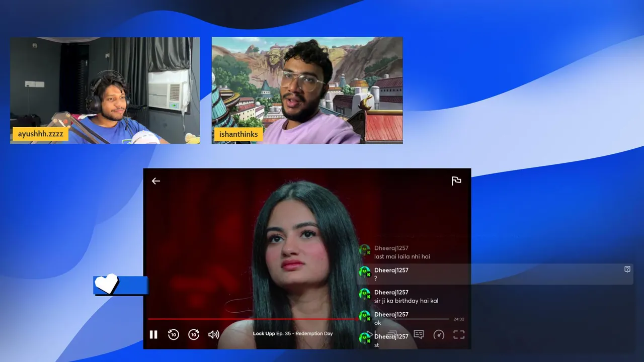Click the flag report icon in the player
The height and width of the screenshot is (362, 644).
pyautogui.click(x=456, y=181)
